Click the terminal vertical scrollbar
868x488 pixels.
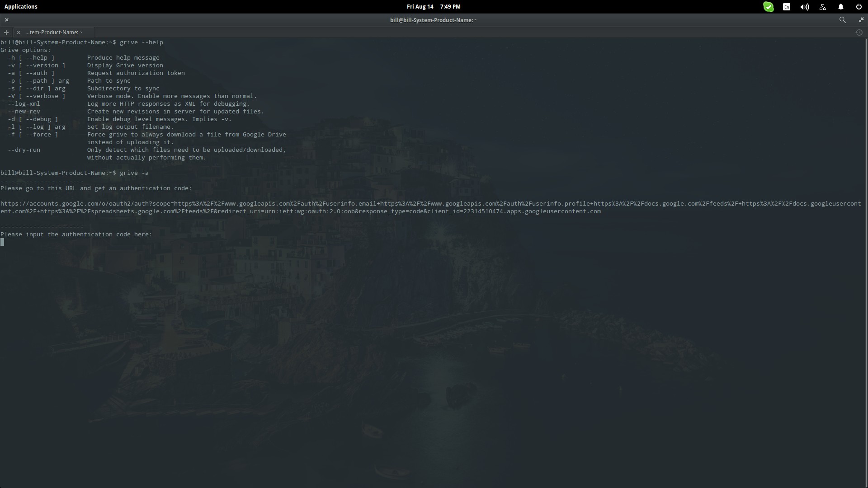click(x=866, y=262)
